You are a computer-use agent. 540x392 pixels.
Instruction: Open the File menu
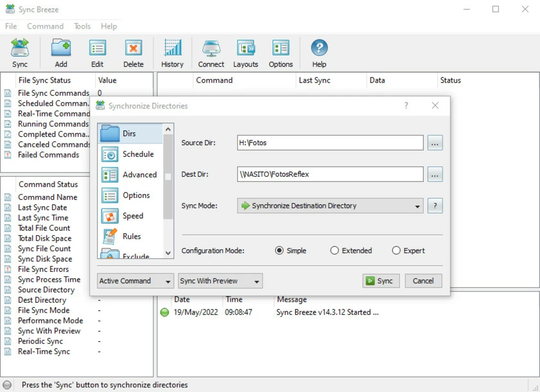[x=11, y=26]
